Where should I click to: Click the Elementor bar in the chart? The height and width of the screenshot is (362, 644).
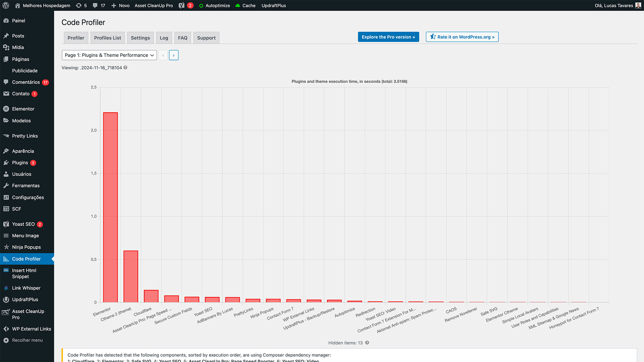pos(110,207)
